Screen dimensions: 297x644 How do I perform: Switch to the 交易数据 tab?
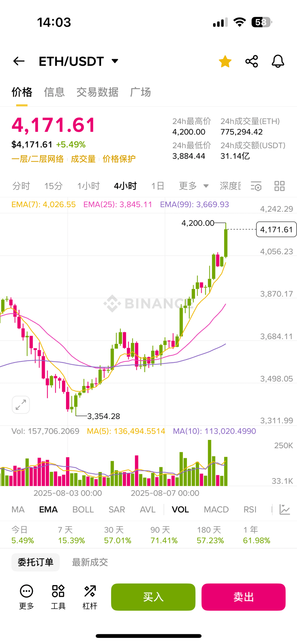97,92
